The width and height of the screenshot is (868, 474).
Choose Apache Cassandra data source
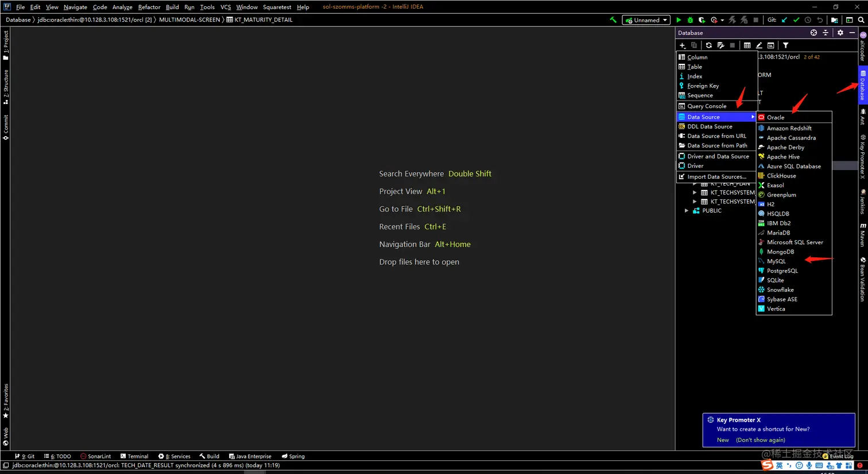click(794, 138)
